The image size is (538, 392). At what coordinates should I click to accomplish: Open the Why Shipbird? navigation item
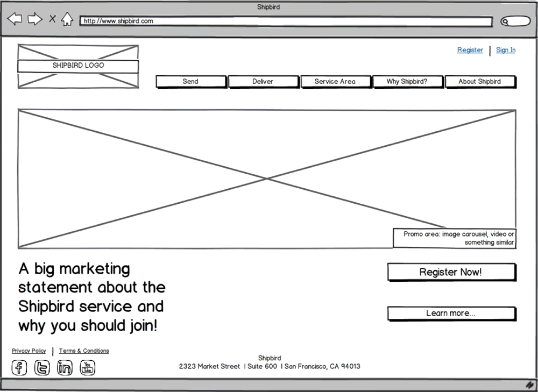tap(408, 82)
